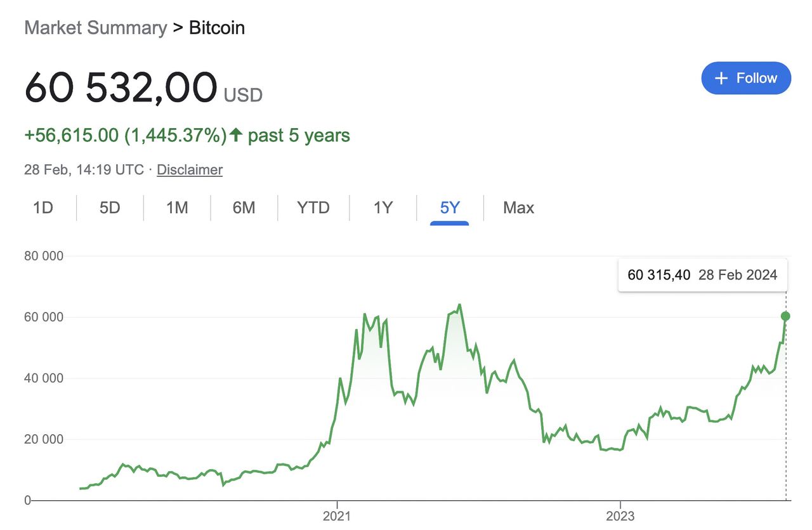Screen dimensions: 812x530
Task: Click the active 5Y tab
Action: click(449, 208)
